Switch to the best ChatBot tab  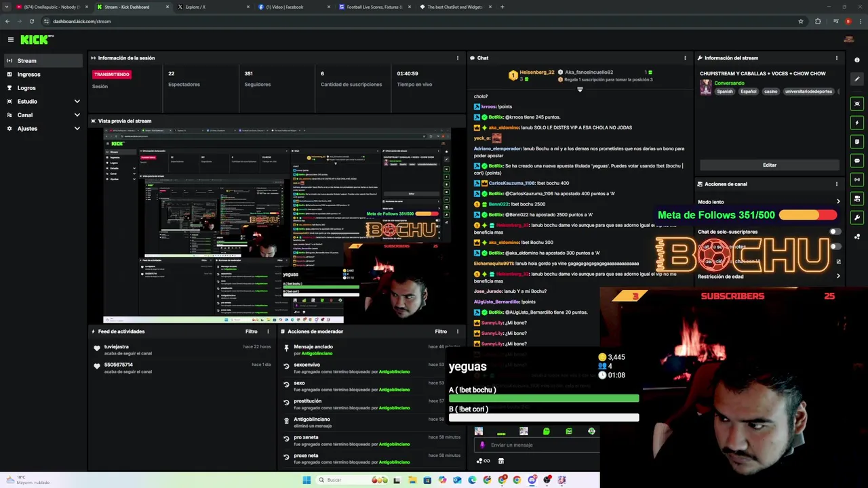454,7
